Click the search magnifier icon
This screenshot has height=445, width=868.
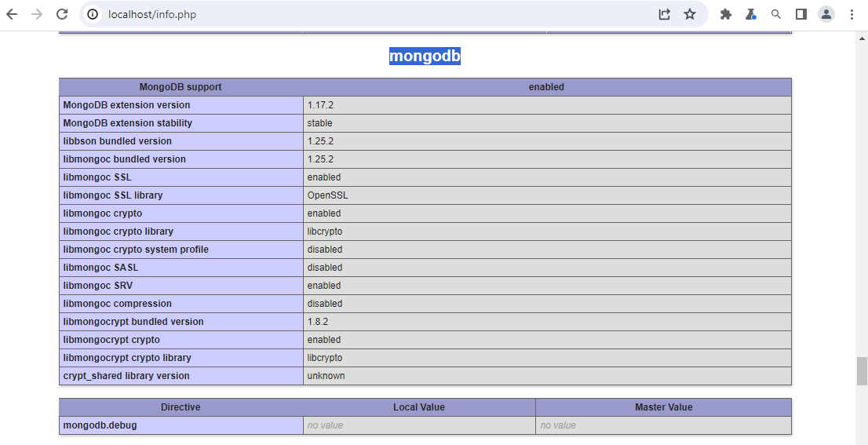(x=776, y=14)
